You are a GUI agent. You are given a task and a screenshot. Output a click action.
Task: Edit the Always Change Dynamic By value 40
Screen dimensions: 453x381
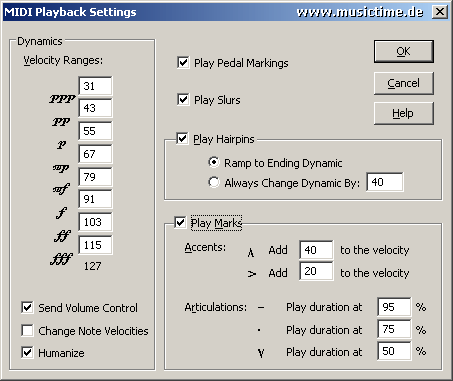point(385,182)
